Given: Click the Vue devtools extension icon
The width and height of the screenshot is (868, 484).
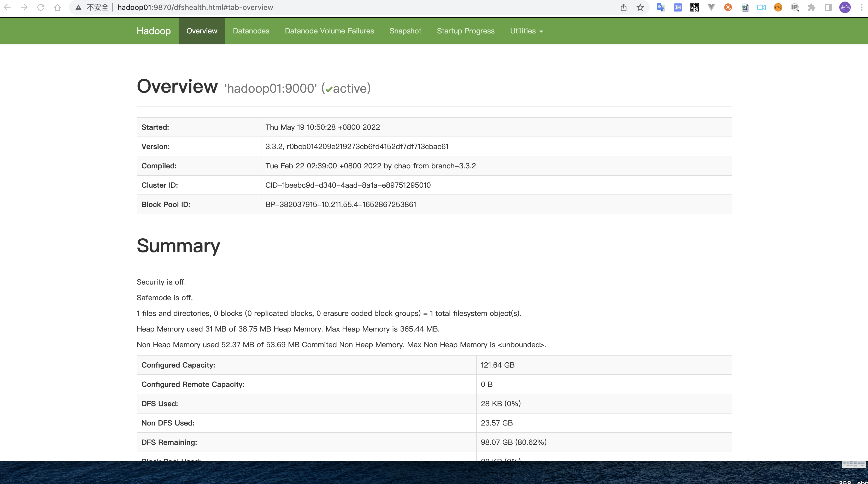Looking at the screenshot, I should 711,7.
